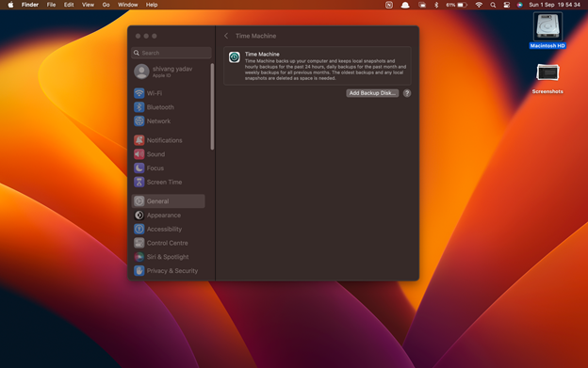
Task: Open the View menu
Action: [88, 5]
